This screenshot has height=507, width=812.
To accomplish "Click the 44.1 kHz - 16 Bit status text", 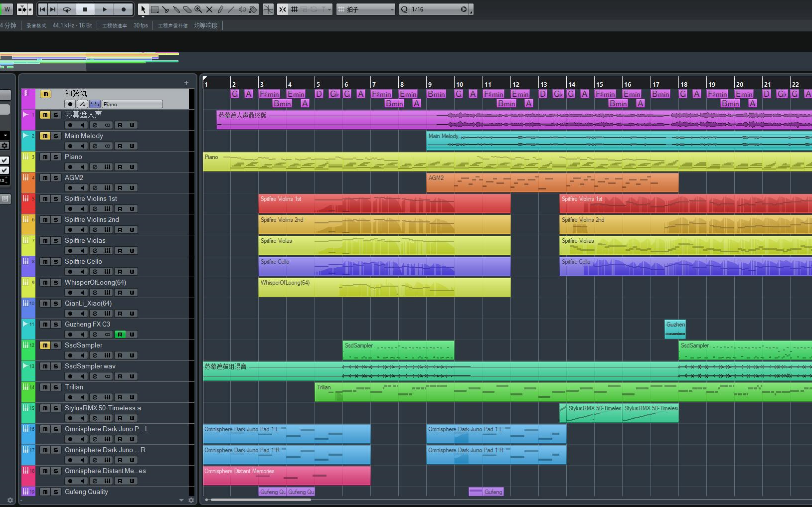I will point(72,25).
